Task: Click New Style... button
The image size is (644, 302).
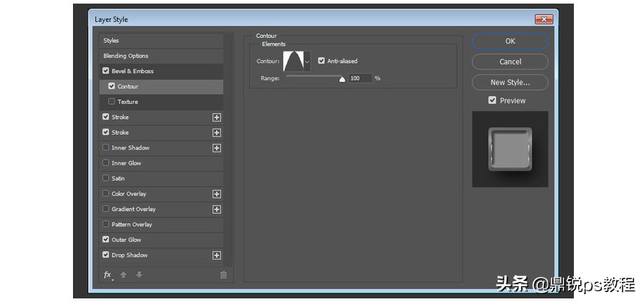Action: pos(509,82)
